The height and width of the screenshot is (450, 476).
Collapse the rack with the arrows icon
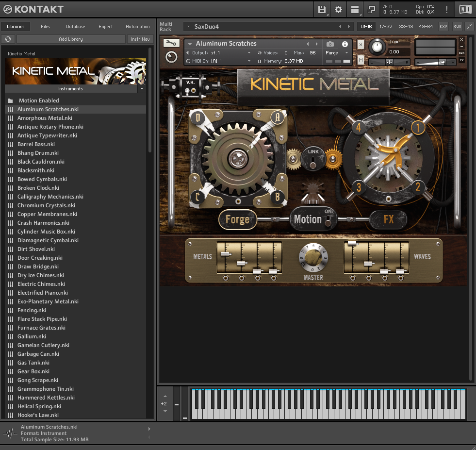pyautogui.click(x=469, y=26)
